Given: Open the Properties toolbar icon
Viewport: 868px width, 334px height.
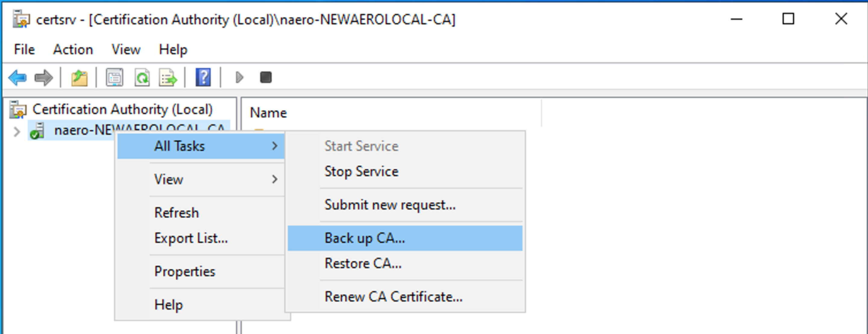Looking at the screenshot, I should point(115,77).
